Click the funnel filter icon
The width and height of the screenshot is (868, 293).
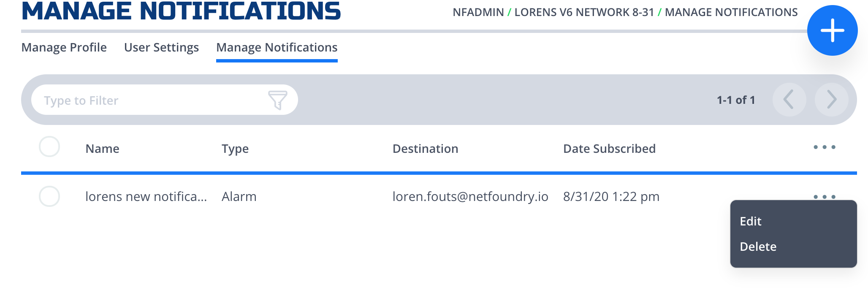(277, 100)
